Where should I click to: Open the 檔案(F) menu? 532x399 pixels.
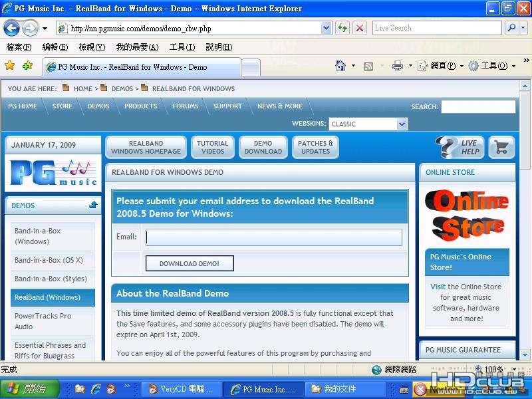tap(19, 47)
